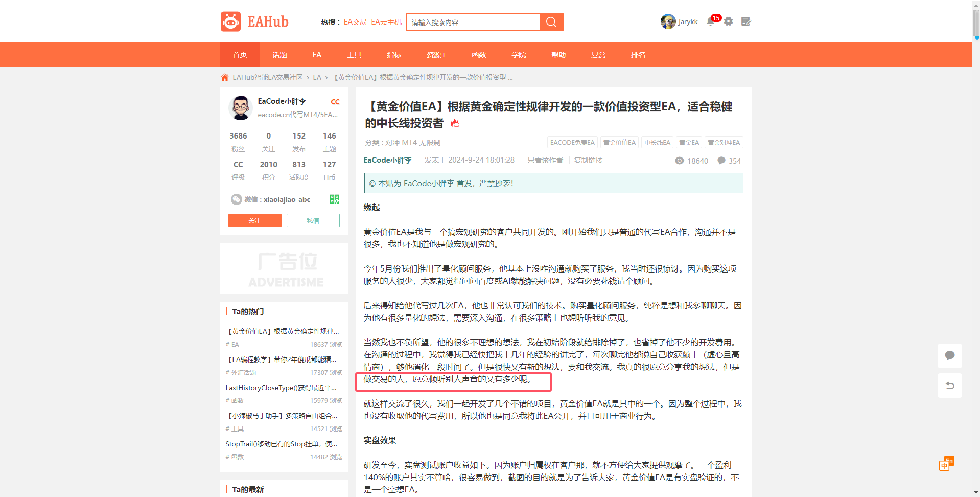
Task: Open the 学院 navigation tab
Action: [x=519, y=55]
